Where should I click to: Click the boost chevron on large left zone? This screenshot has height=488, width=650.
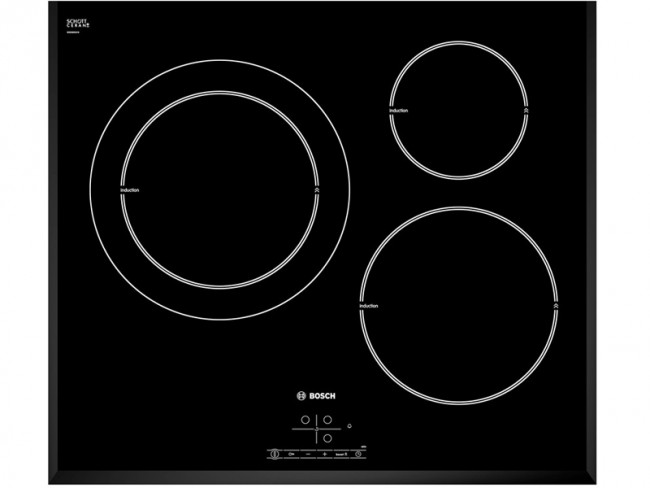[317, 189]
